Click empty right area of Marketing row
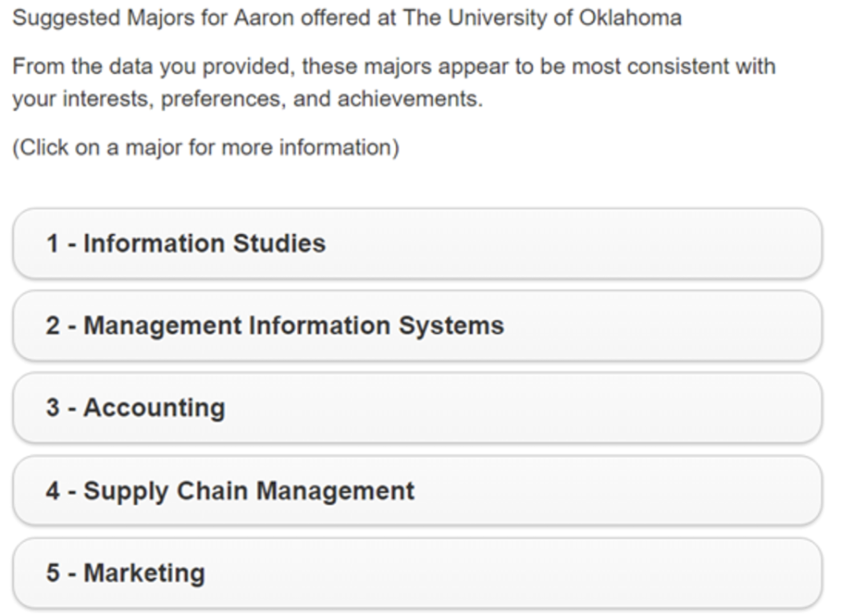Screen dimensions: 841x616 click(657, 573)
